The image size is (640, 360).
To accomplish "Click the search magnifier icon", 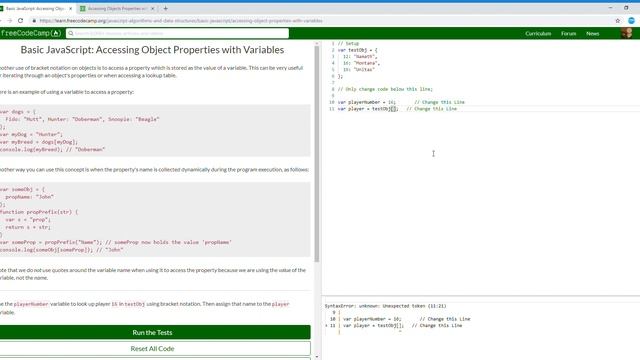I will click(x=71, y=33).
